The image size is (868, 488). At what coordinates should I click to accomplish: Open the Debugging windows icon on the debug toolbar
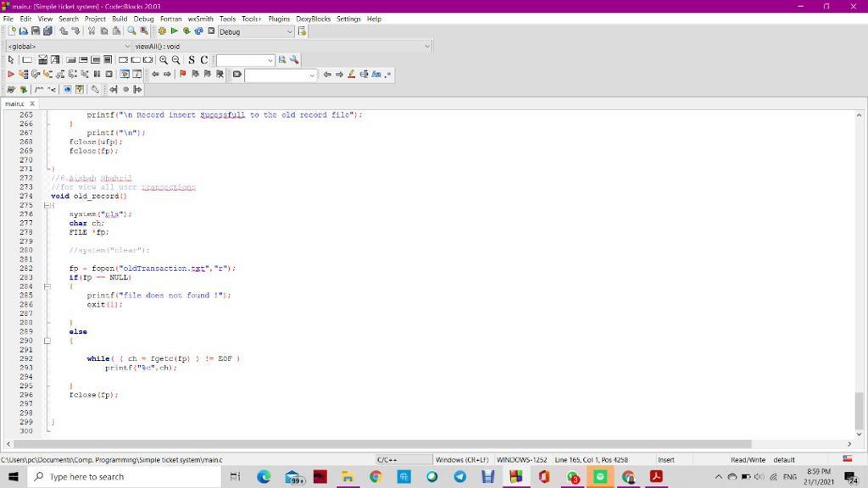(x=125, y=75)
